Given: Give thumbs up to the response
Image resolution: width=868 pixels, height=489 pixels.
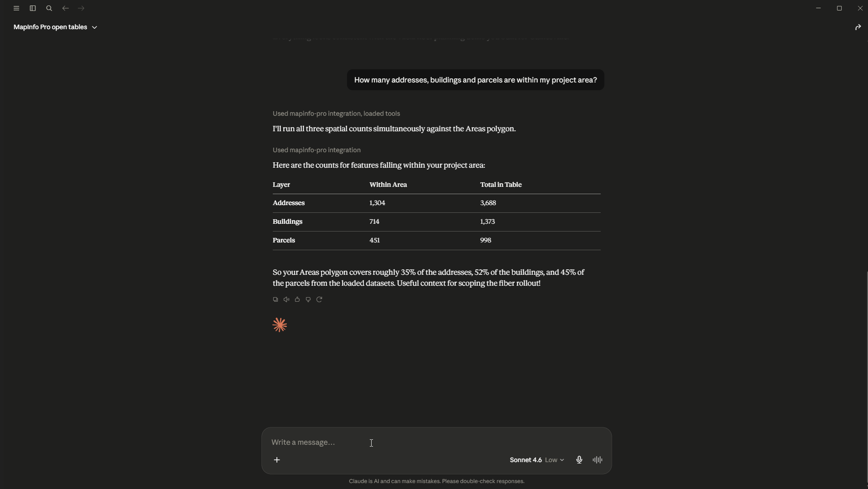Looking at the screenshot, I should coord(297,299).
